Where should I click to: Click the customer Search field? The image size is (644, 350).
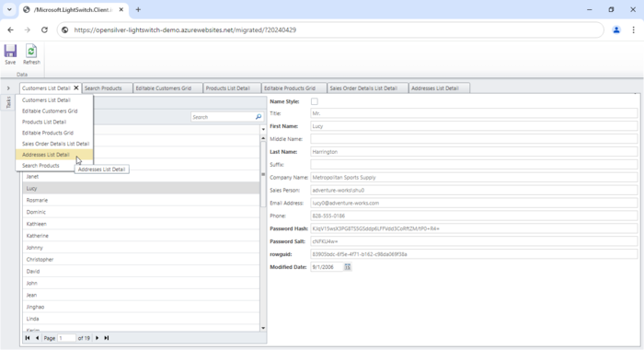(x=223, y=117)
